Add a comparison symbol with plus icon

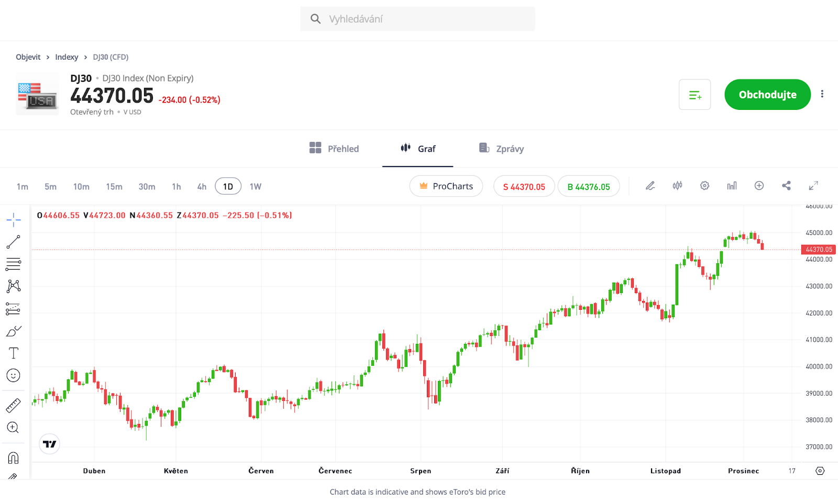[759, 186]
